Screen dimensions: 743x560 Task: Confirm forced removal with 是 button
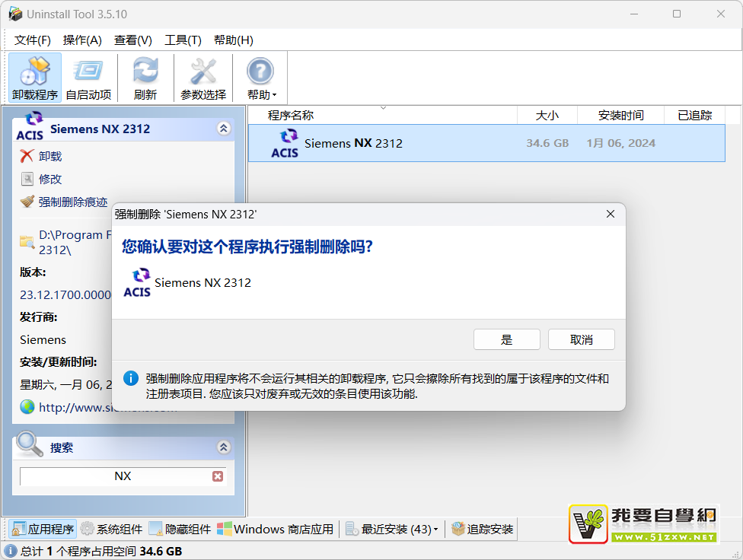pyautogui.click(x=506, y=339)
